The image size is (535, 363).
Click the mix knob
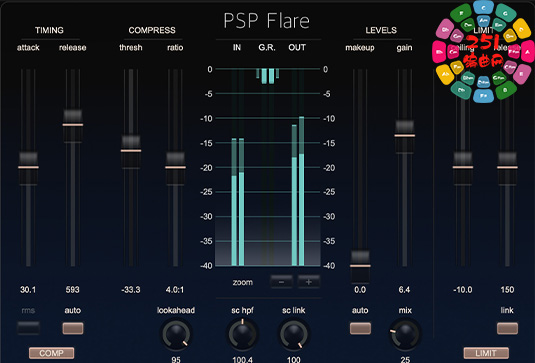pos(405,335)
